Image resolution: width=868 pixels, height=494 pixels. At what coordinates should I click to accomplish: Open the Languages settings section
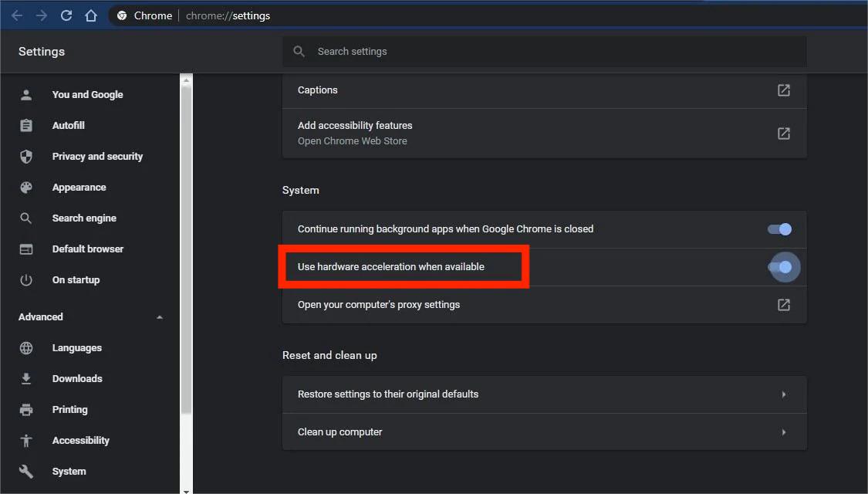coord(76,347)
